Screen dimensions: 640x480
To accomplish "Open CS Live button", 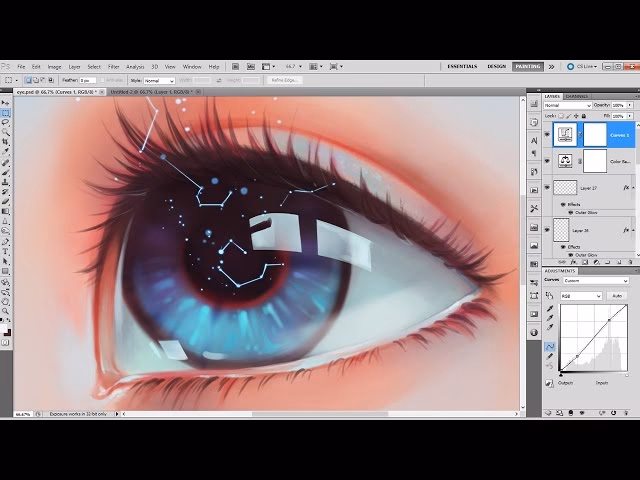I will (583, 66).
